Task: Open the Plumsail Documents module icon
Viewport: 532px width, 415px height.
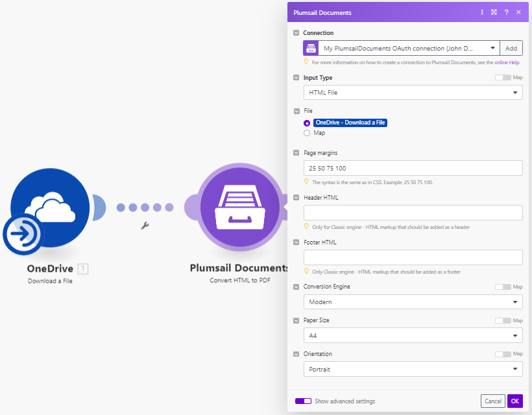Action: pyautogui.click(x=240, y=207)
